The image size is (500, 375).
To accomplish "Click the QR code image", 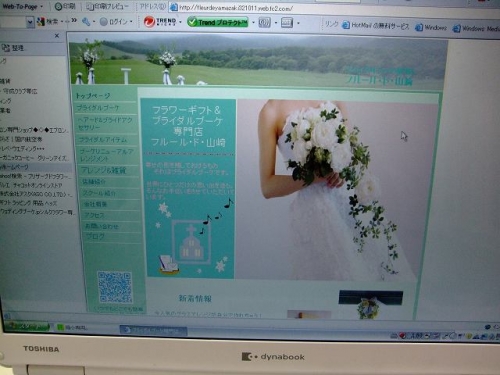I will pos(115,287).
